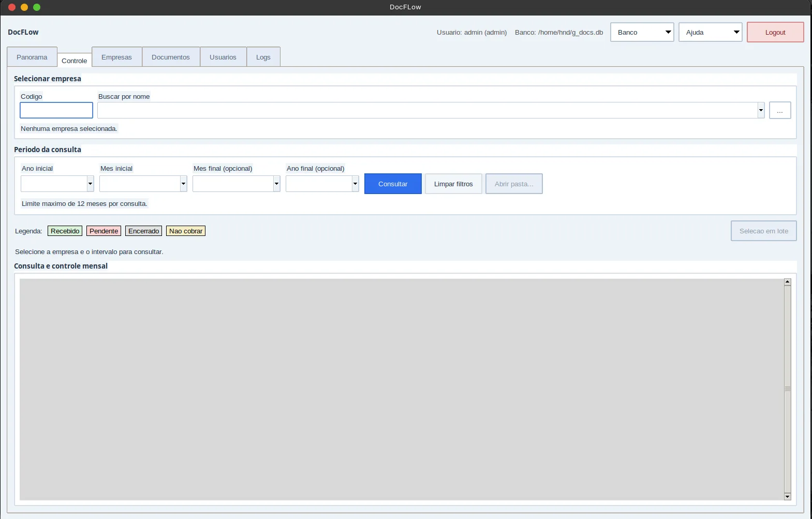The height and width of the screenshot is (519, 812).
Task: Open the Banco dropdown menu
Action: pyautogui.click(x=642, y=32)
